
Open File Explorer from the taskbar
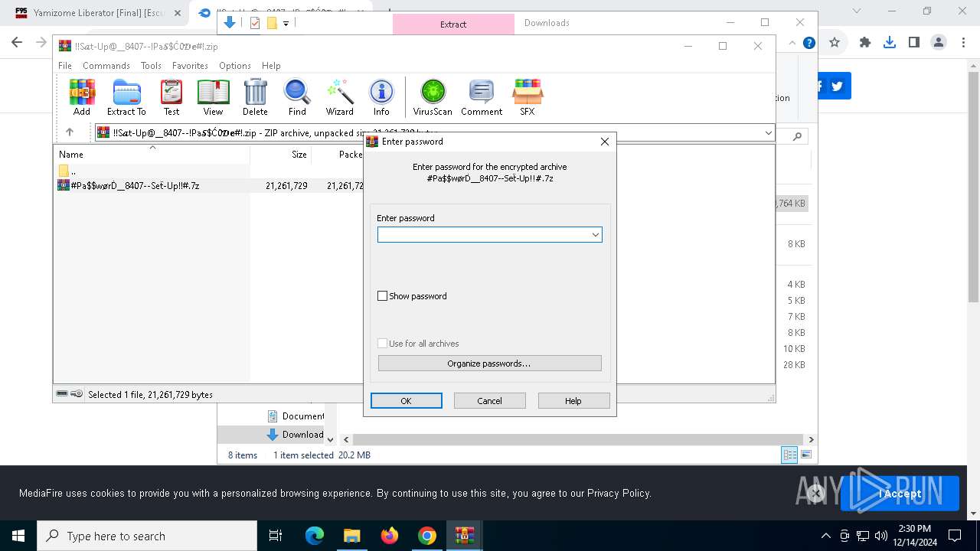point(352,536)
